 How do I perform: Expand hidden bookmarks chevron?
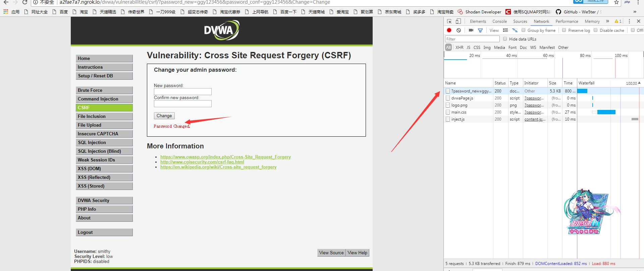[635, 12]
